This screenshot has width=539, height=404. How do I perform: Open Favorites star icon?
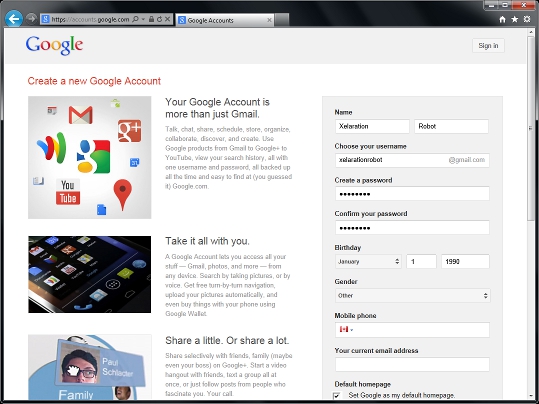point(515,19)
